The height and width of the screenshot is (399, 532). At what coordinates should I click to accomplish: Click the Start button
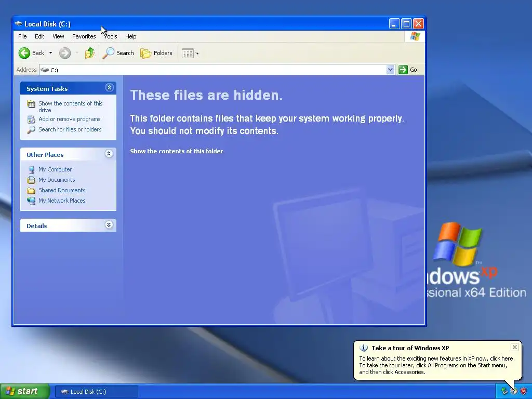24,392
